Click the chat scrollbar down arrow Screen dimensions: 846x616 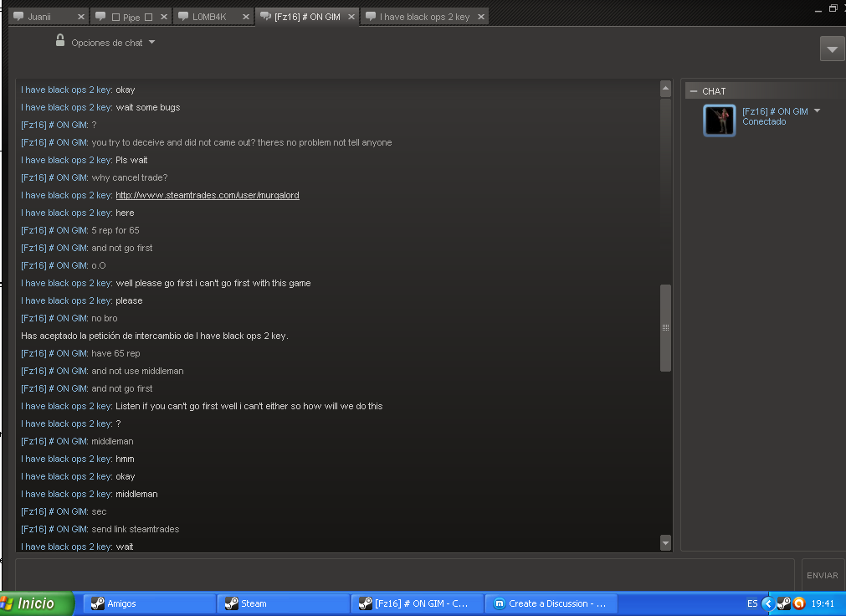665,543
